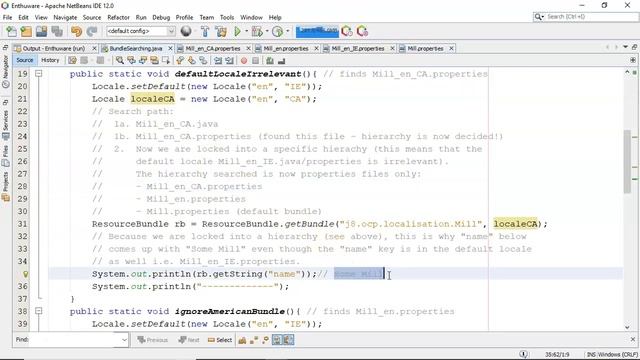Click Find Previous Occurrence editor icon
This screenshot has width=640, height=360.
pyautogui.click(x=131, y=60)
